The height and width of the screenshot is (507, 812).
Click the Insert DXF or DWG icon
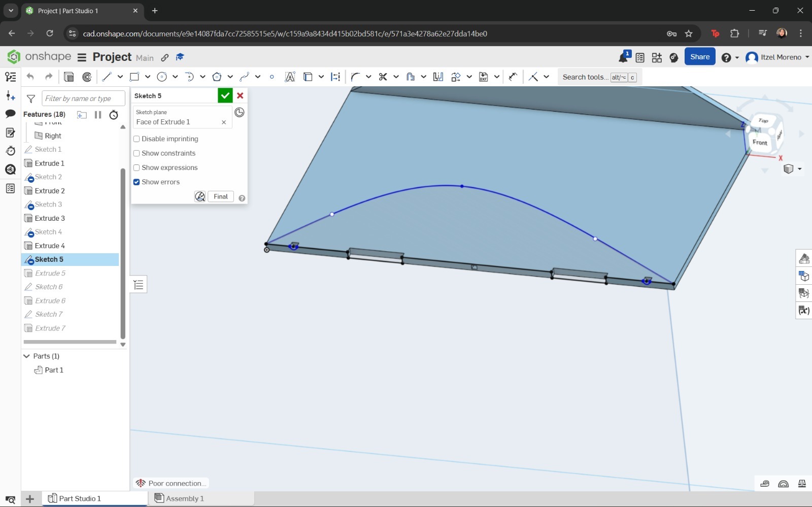tap(483, 77)
